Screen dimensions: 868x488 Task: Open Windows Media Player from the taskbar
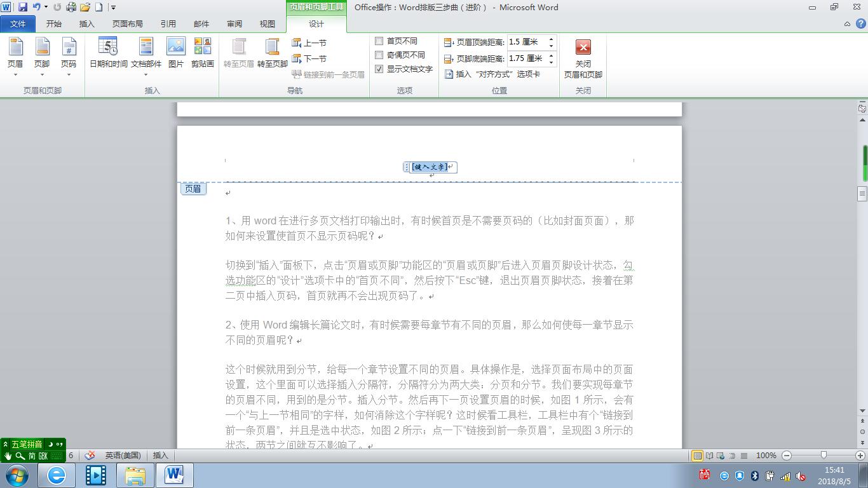click(x=96, y=475)
